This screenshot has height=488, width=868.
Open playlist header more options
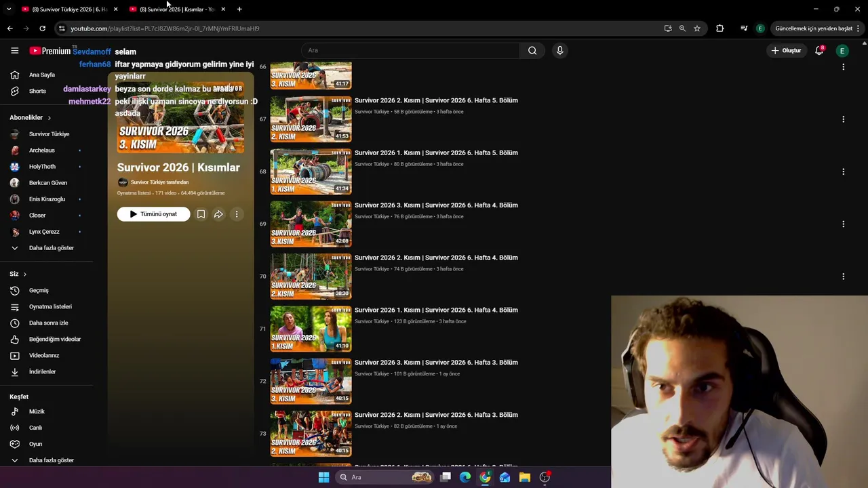[x=237, y=214]
